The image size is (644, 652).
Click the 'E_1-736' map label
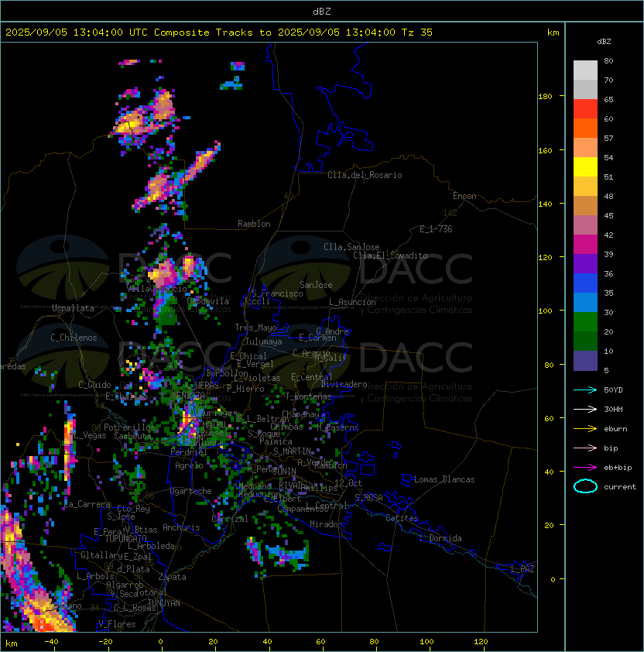pos(436,229)
